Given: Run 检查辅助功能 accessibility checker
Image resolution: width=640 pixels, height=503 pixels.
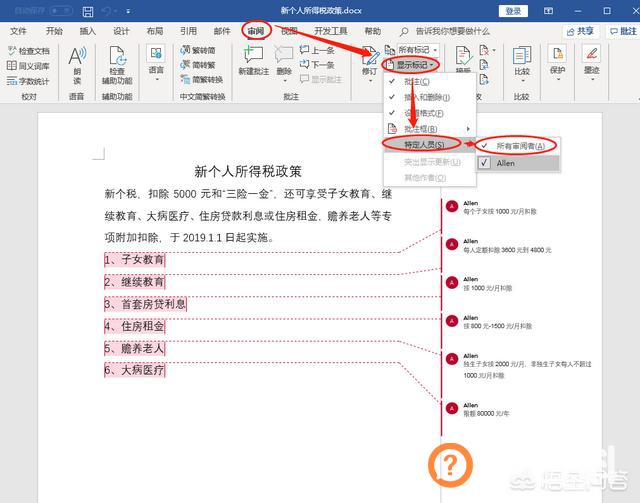Looking at the screenshot, I should [x=117, y=65].
